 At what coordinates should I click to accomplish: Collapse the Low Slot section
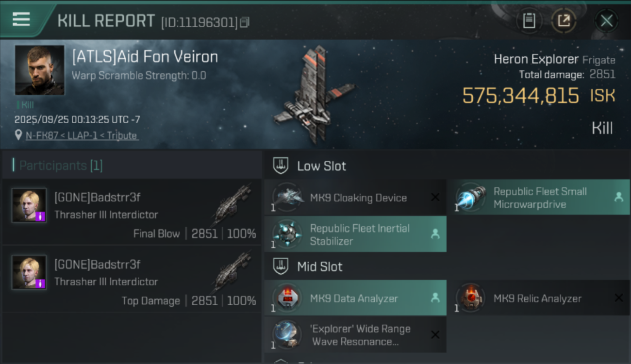(x=282, y=166)
